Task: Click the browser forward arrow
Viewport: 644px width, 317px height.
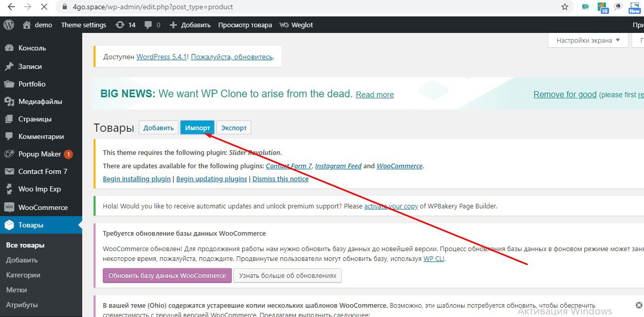Action: click(x=27, y=7)
